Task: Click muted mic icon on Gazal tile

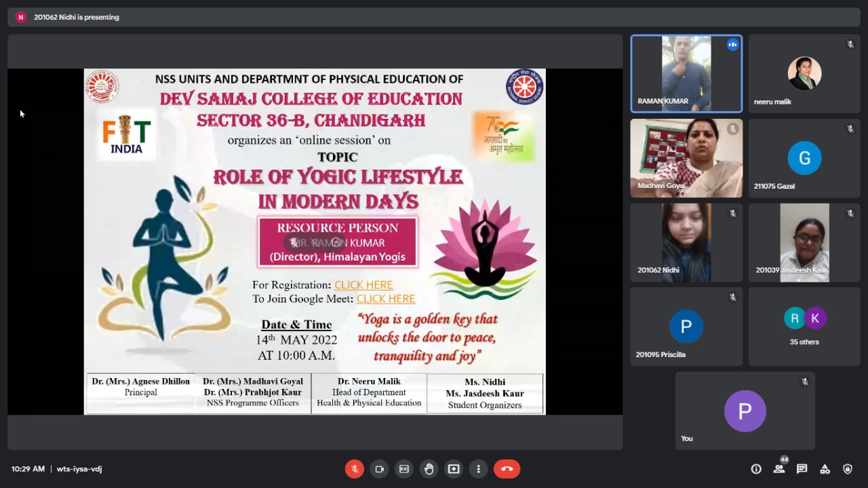Action: pos(850,129)
